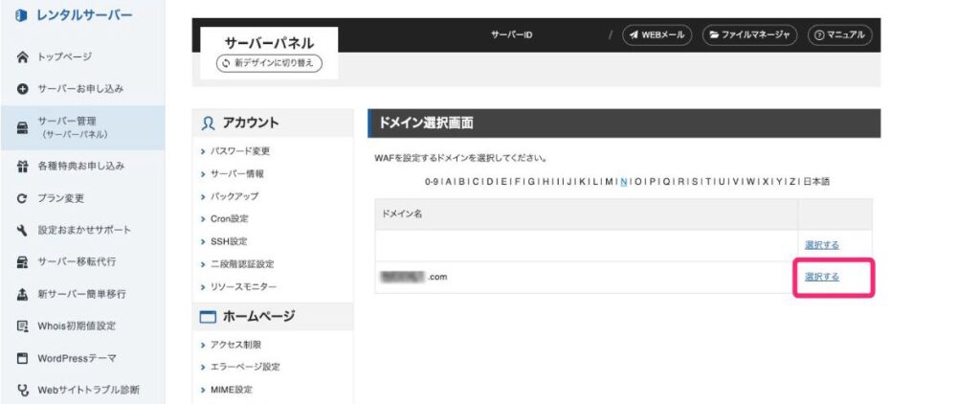980x404 pixels.
Task: Switch design via 新デザインに切り替え
Action: pyautogui.click(x=270, y=63)
